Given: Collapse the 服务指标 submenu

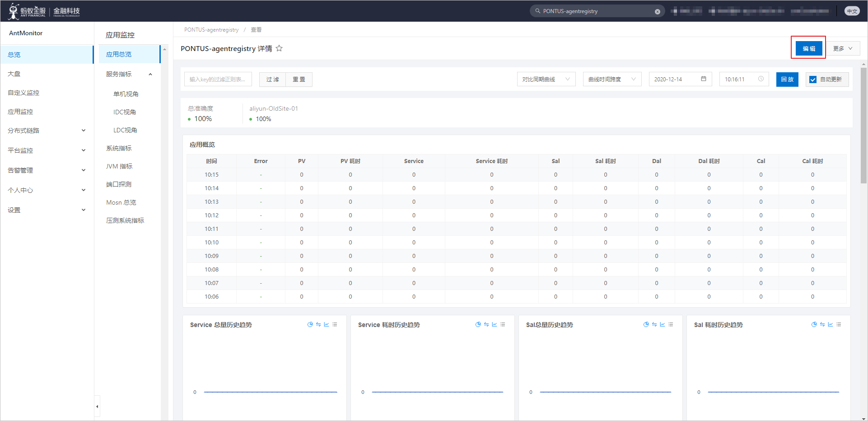Looking at the screenshot, I should pyautogui.click(x=150, y=74).
